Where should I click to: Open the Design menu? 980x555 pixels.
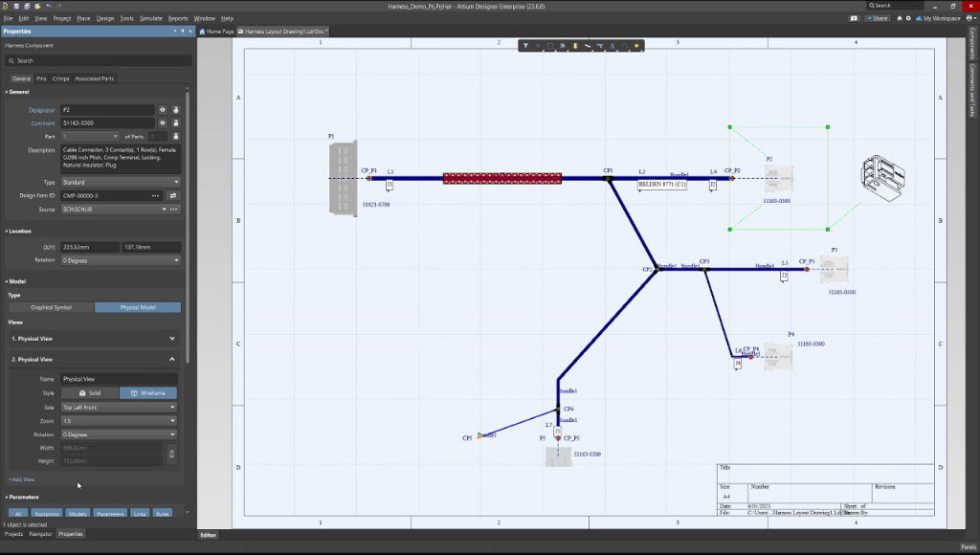click(105, 18)
